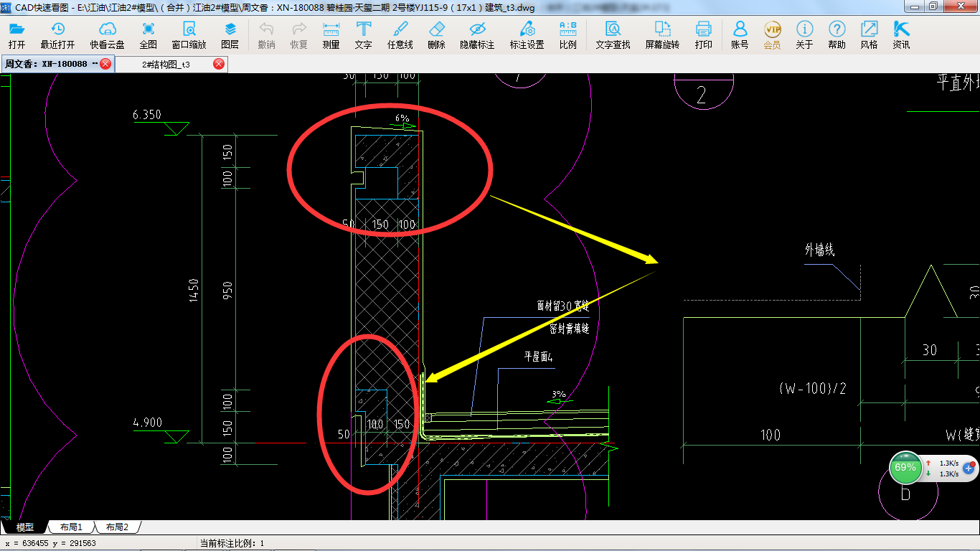Viewport: 980px width, 551px height.
Task: Click the 平屋面4 annotation text
Action: [x=538, y=357]
